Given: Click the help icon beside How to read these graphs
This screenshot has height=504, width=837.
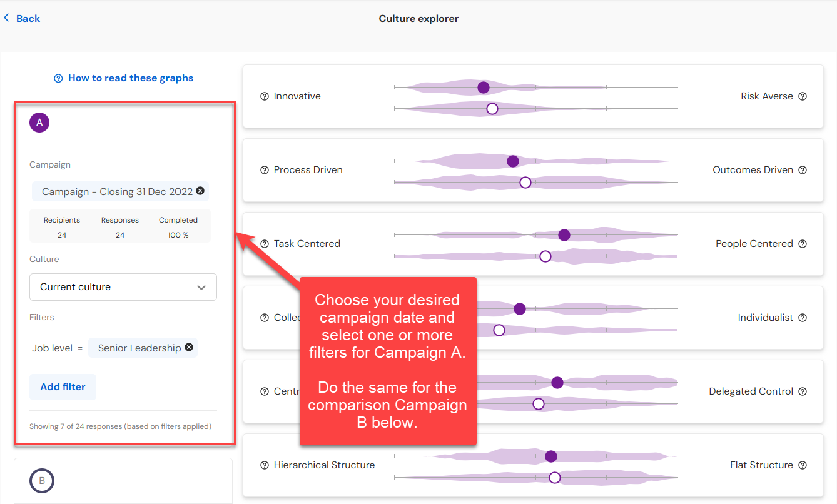Looking at the screenshot, I should coord(58,78).
